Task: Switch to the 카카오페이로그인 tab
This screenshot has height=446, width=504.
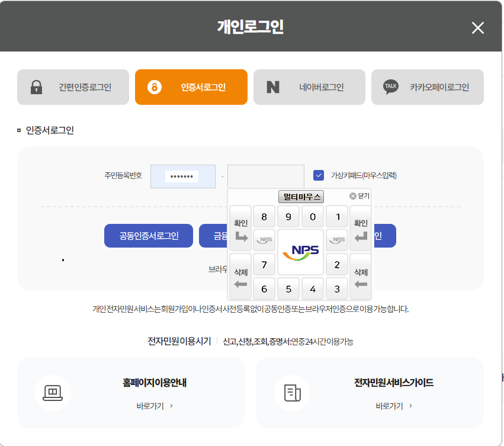Action: [x=427, y=86]
